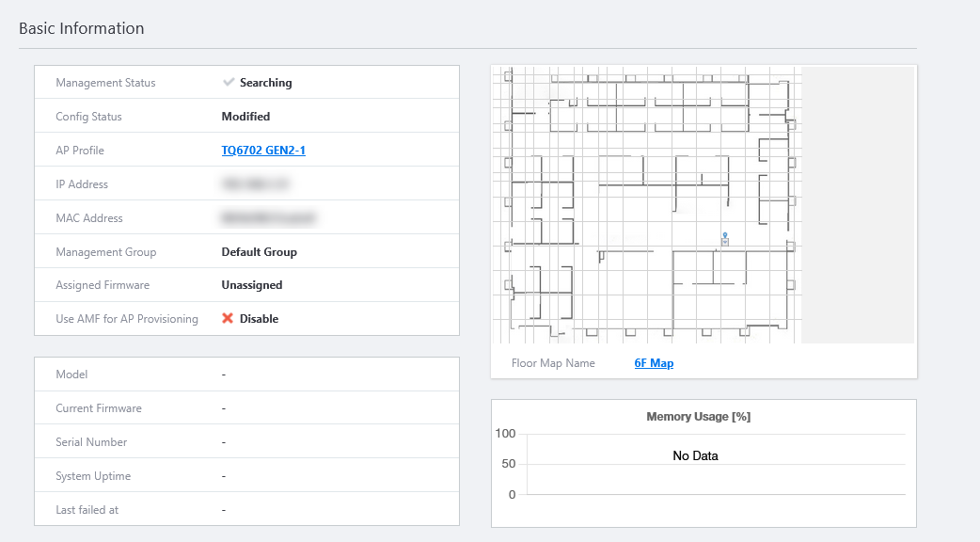
Task: Click the Basic Information section heading
Action: 82,28
